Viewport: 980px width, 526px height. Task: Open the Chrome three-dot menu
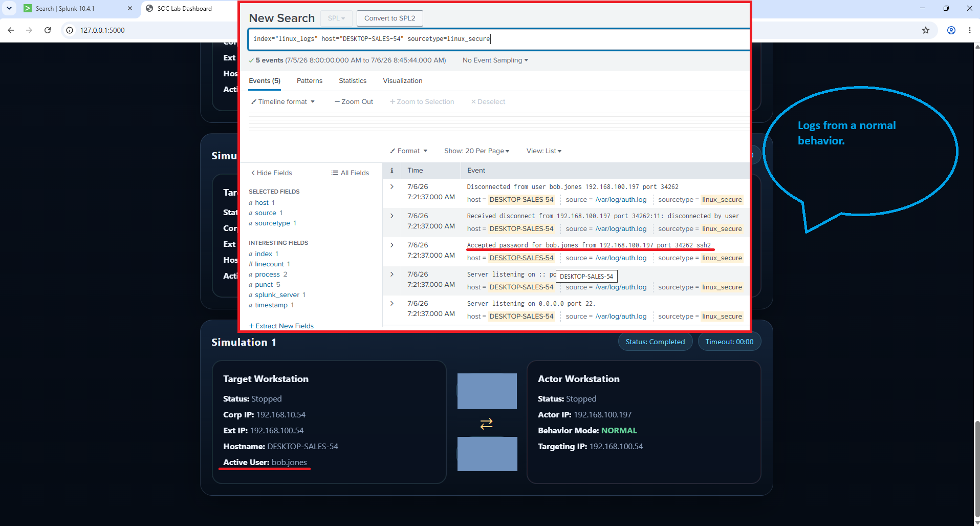(970, 30)
